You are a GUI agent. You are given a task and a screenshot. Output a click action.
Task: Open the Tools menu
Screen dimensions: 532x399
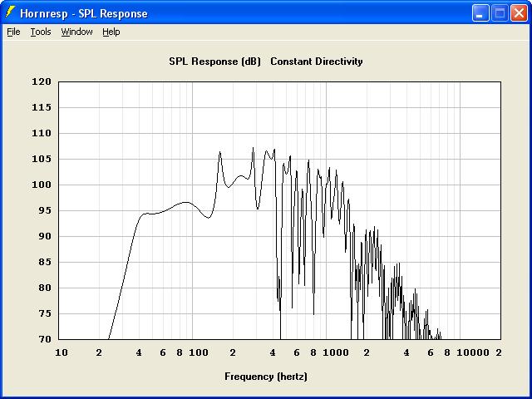pyautogui.click(x=41, y=32)
